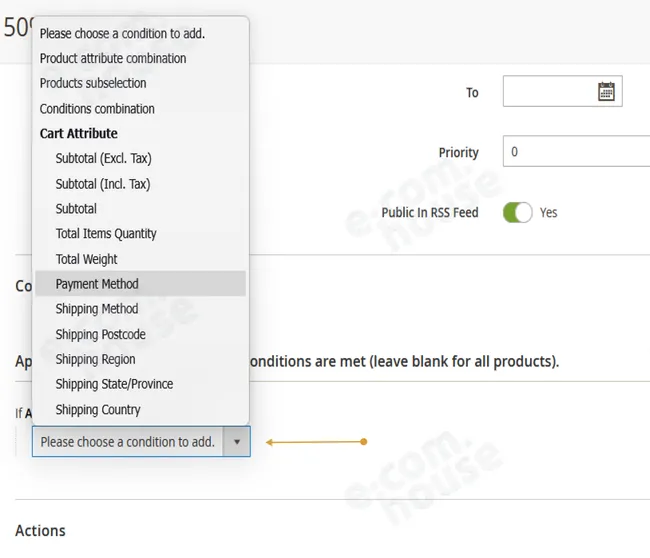This screenshot has width=650, height=558.
Task: Select Payment Method condition
Action: pyautogui.click(x=141, y=284)
